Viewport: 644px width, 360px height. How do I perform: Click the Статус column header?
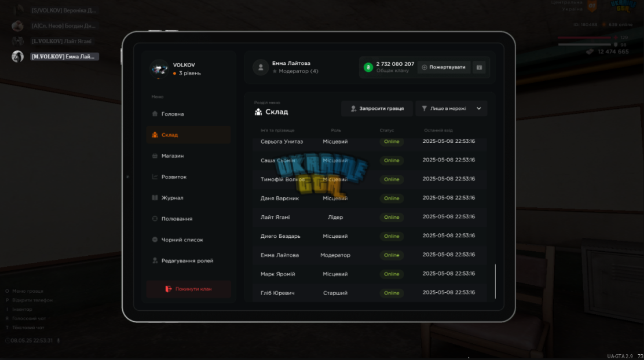tap(386, 131)
